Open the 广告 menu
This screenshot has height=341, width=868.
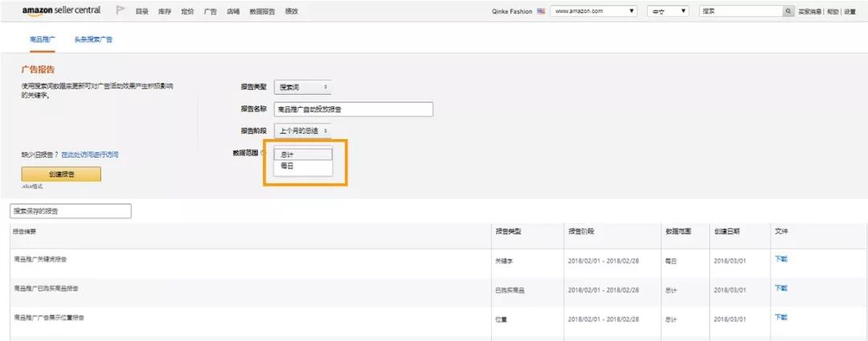point(210,11)
